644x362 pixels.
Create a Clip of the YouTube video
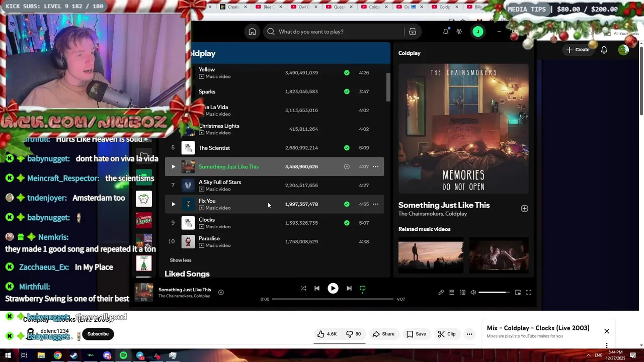coord(447,334)
